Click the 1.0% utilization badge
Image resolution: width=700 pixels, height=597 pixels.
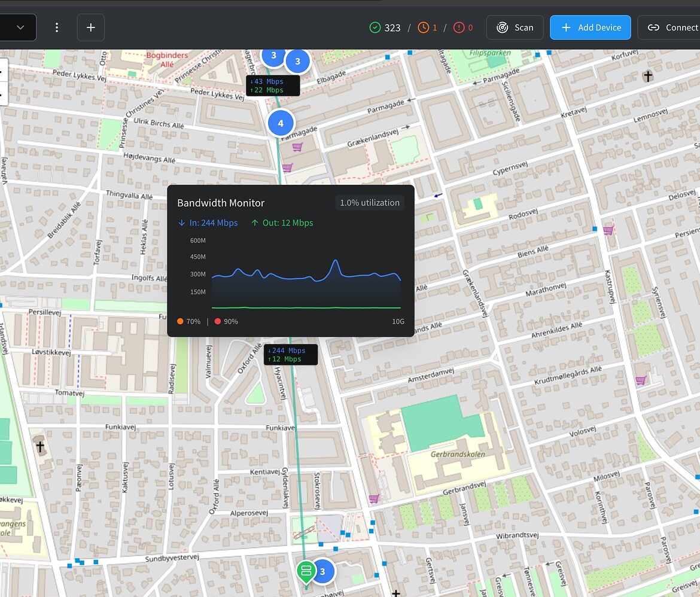[x=369, y=203]
